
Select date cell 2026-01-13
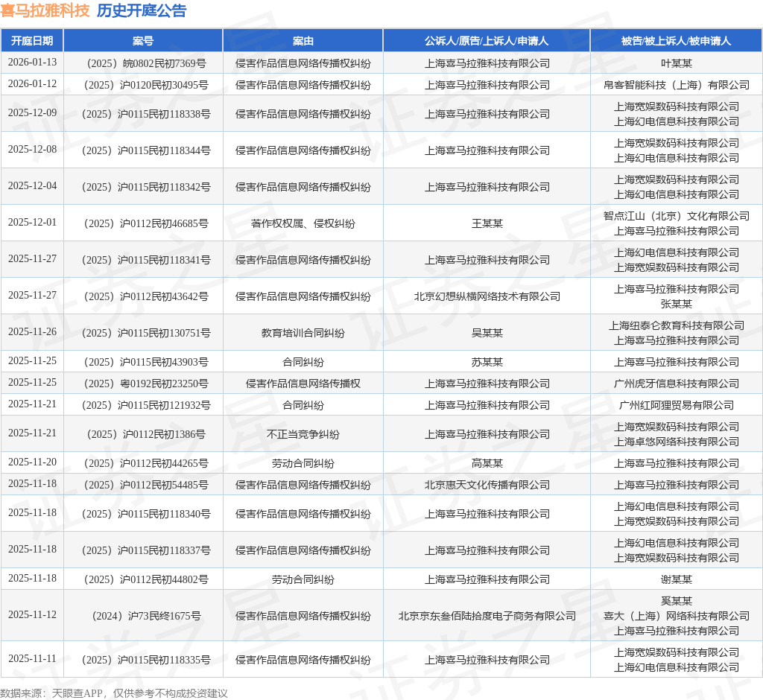coord(32,63)
